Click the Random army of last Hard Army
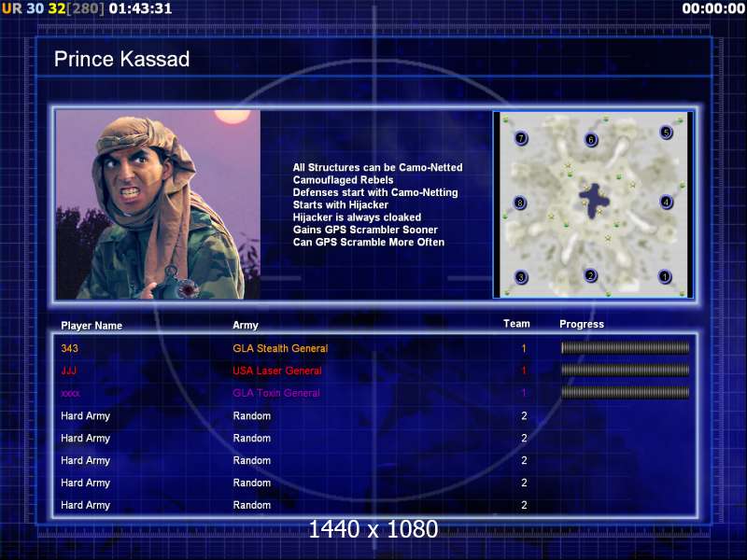 tap(251, 505)
